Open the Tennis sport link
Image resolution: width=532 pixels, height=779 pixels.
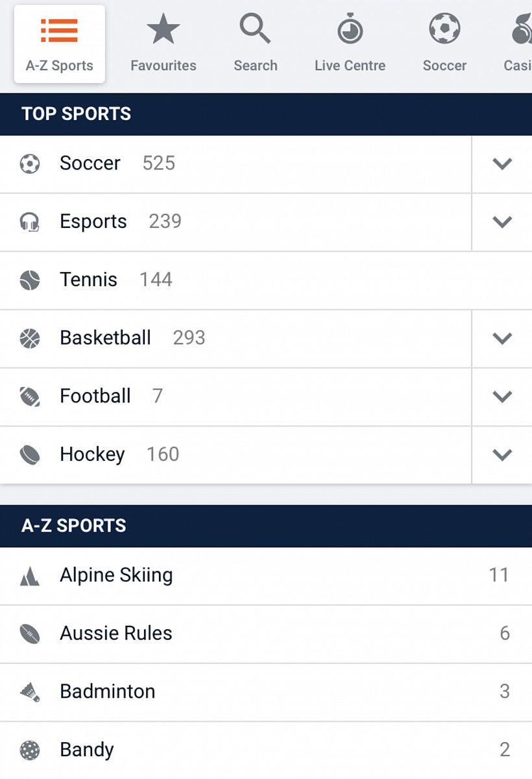click(89, 280)
